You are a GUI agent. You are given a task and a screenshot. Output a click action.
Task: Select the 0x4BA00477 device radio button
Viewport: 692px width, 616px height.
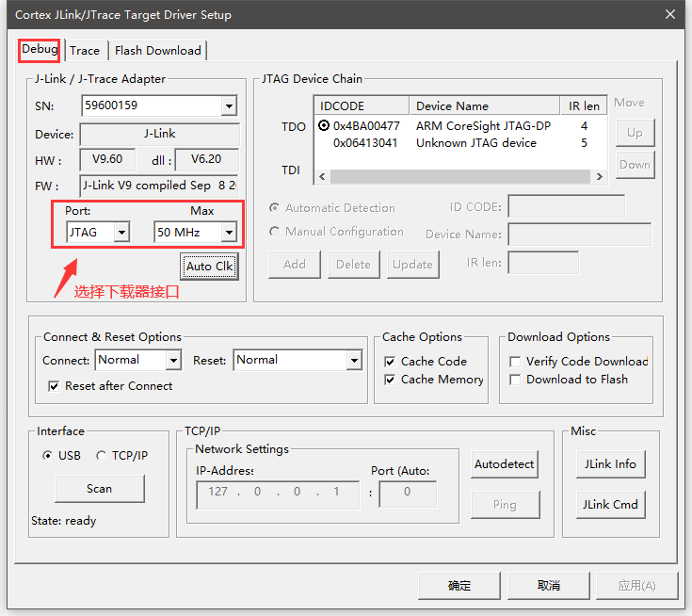tap(324, 126)
